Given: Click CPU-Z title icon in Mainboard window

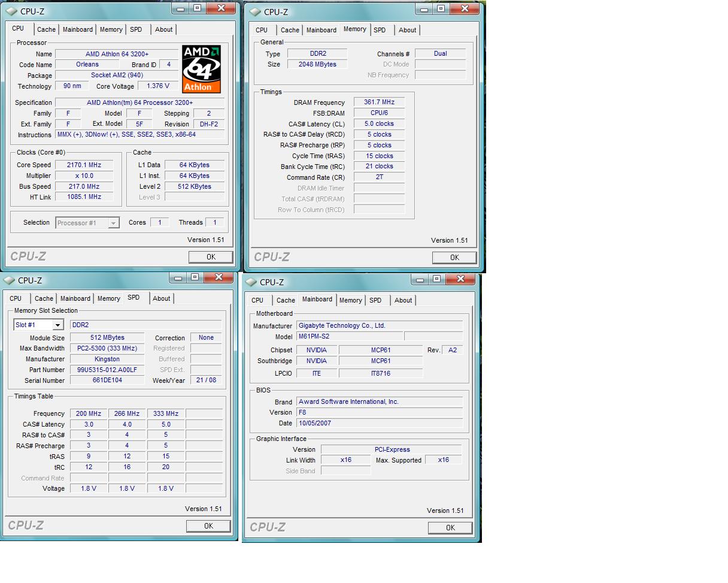Looking at the screenshot, I should pyautogui.click(x=251, y=282).
